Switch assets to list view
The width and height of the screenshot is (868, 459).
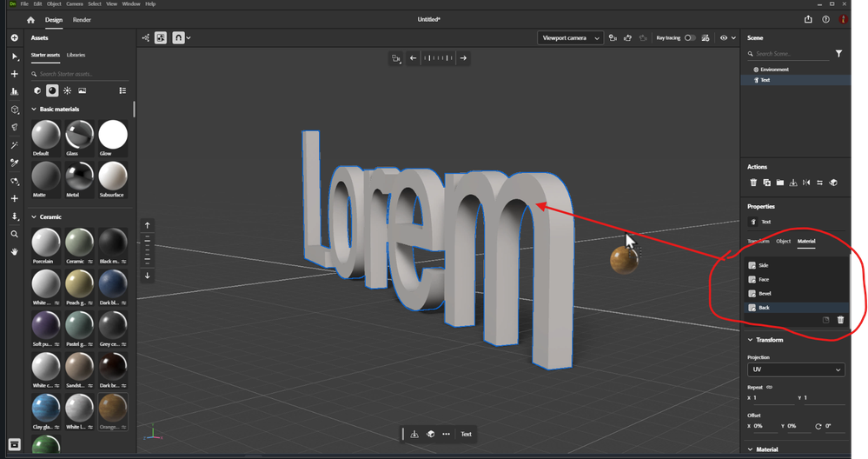pos(123,90)
